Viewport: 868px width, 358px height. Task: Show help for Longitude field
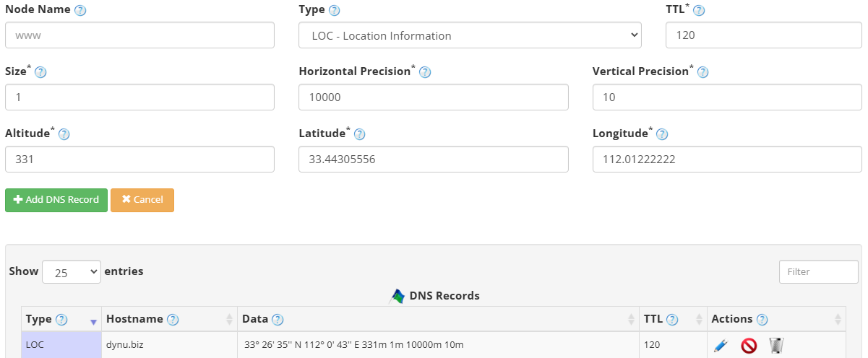click(661, 134)
